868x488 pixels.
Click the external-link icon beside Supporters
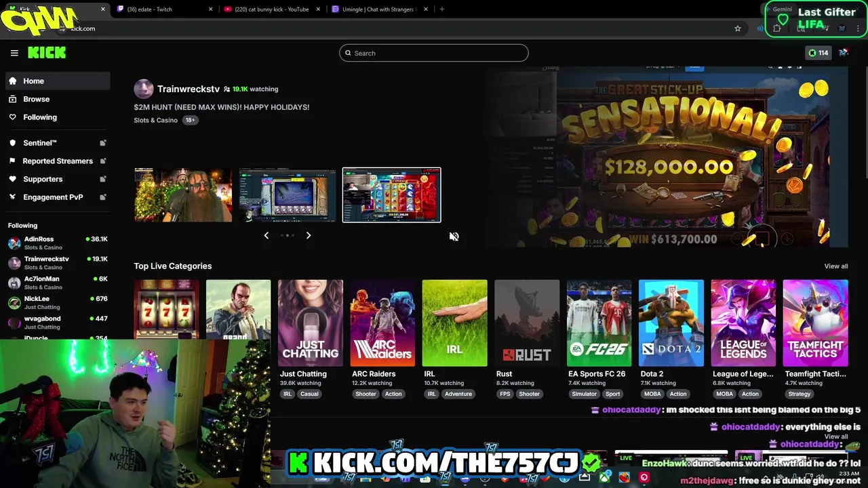click(x=103, y=179)
